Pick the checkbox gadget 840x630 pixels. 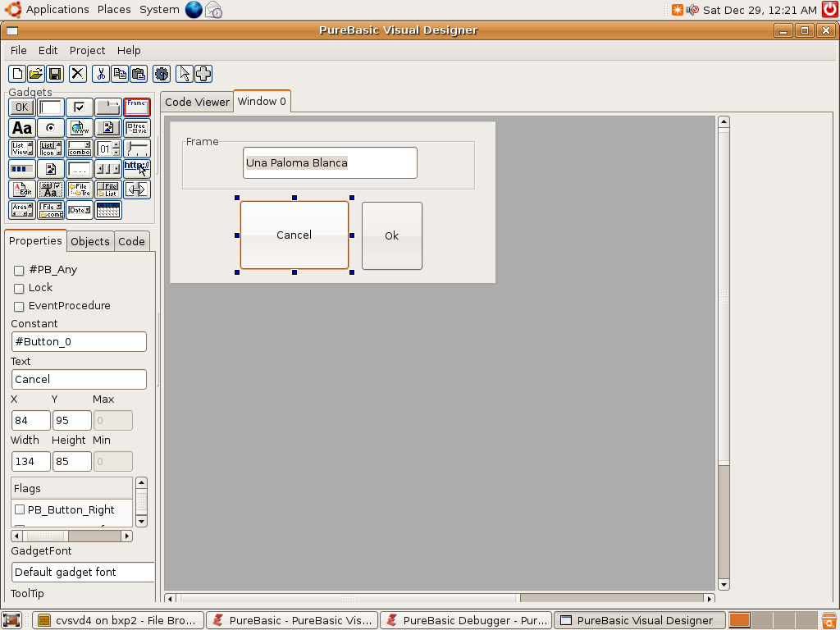point(80,107)
